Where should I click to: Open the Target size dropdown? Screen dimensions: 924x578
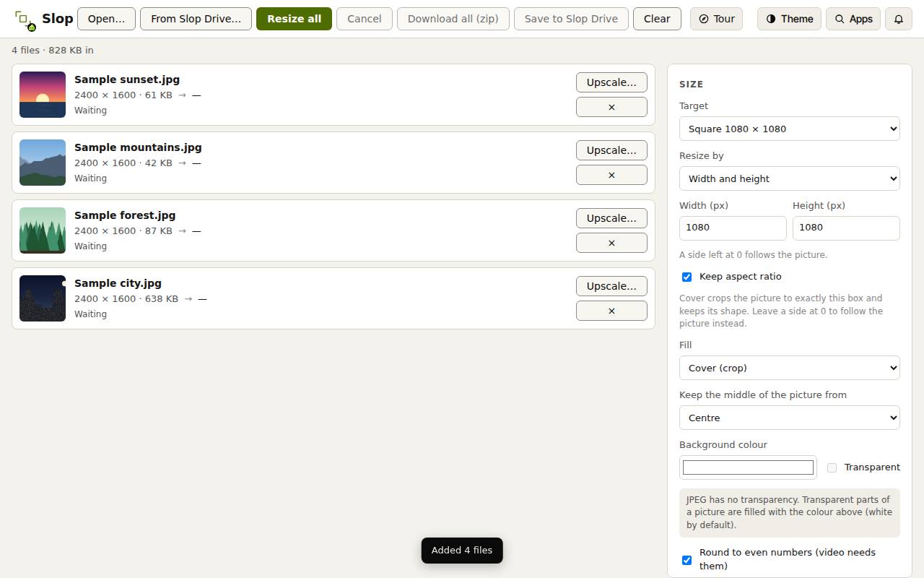790,129
